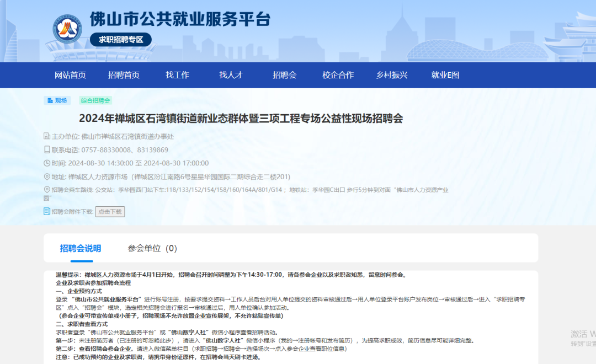Switch to the 参会单位 (0) tab

tap(152, 249)
